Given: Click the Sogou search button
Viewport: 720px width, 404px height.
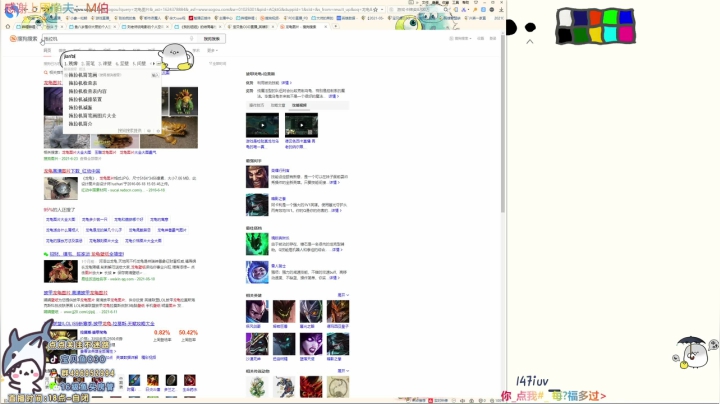Looking at the screenshot, I should (211, 39).
